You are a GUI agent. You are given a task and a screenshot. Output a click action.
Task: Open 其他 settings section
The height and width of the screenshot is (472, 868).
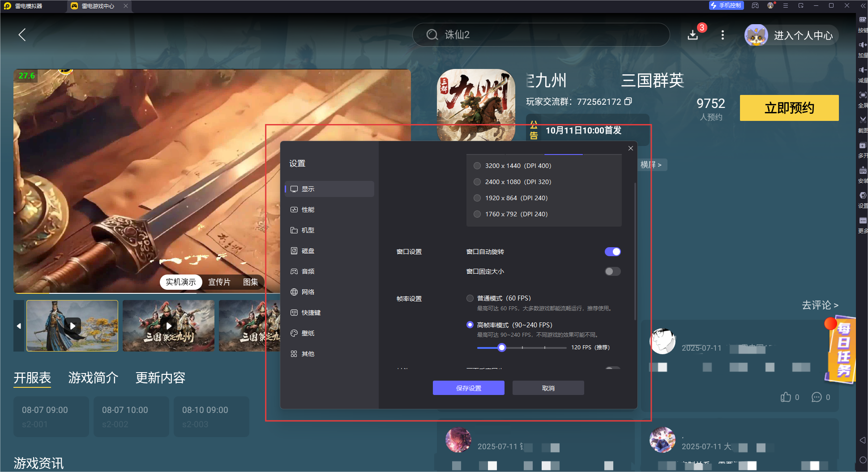[x=329, y=354]
